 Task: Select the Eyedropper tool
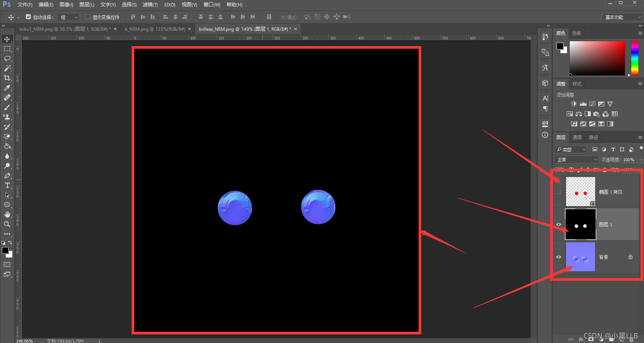coord(7,88)
